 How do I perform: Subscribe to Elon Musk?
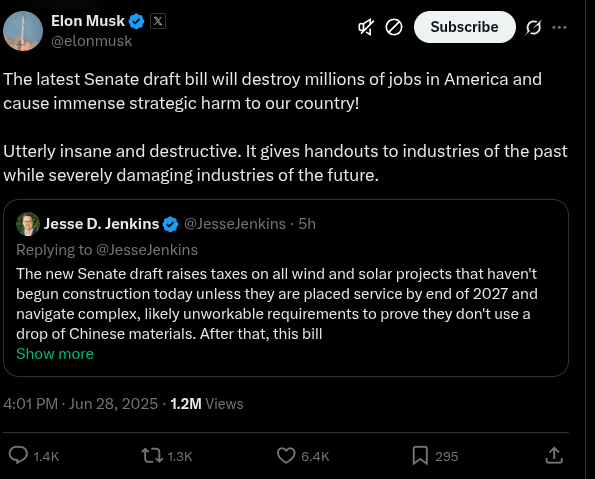[464, 27]
